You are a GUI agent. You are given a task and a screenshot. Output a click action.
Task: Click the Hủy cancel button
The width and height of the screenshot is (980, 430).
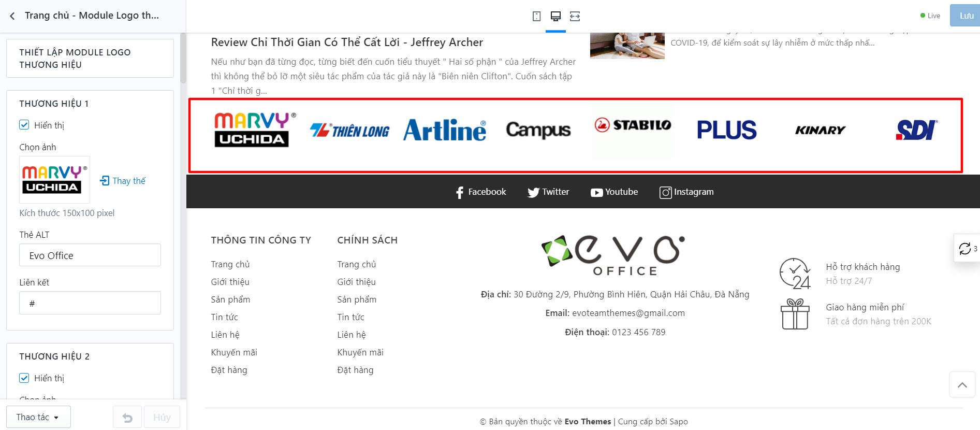coord(162,417)
